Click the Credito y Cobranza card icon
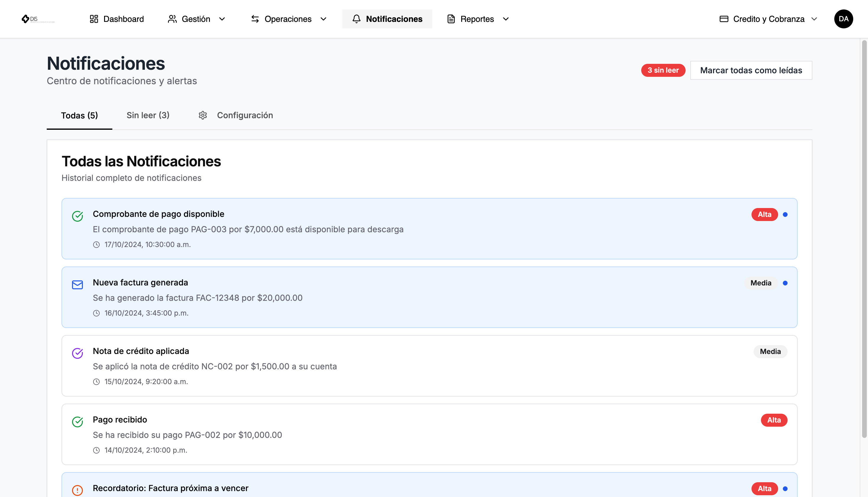 coord(724,19)
